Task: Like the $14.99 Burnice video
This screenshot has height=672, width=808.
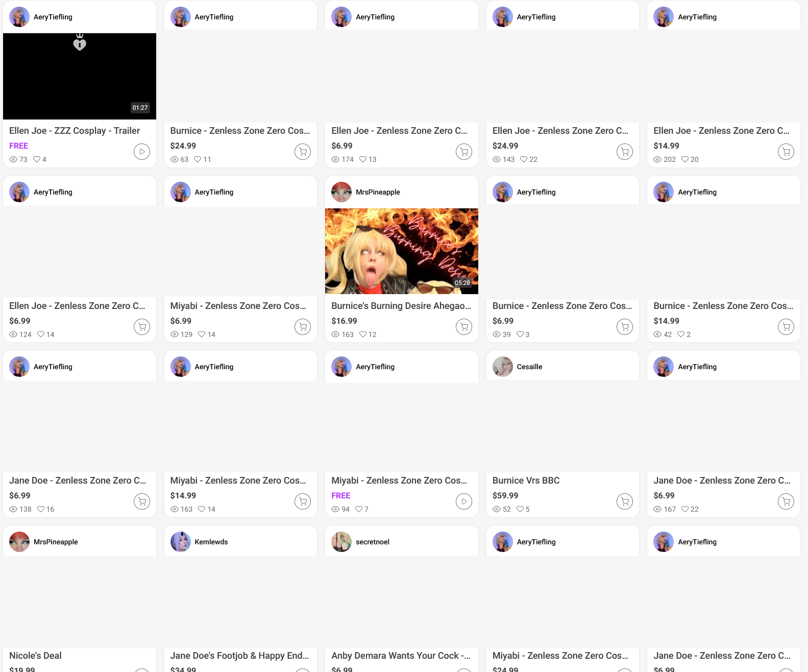Action: [681, 334]
